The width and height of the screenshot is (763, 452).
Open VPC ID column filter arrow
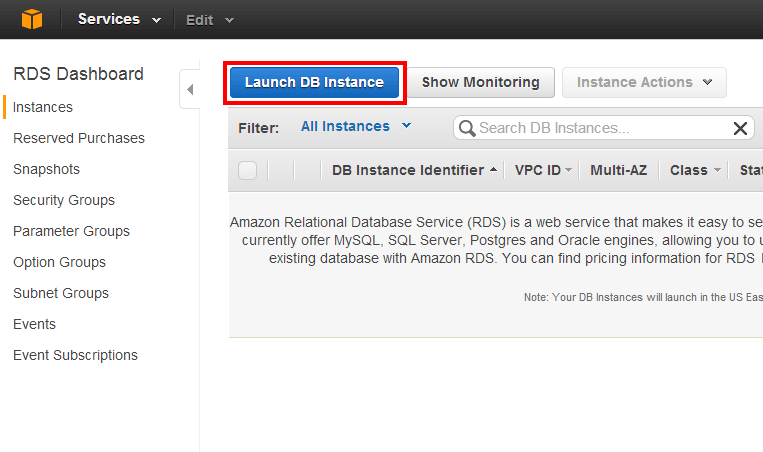[569, 171]
